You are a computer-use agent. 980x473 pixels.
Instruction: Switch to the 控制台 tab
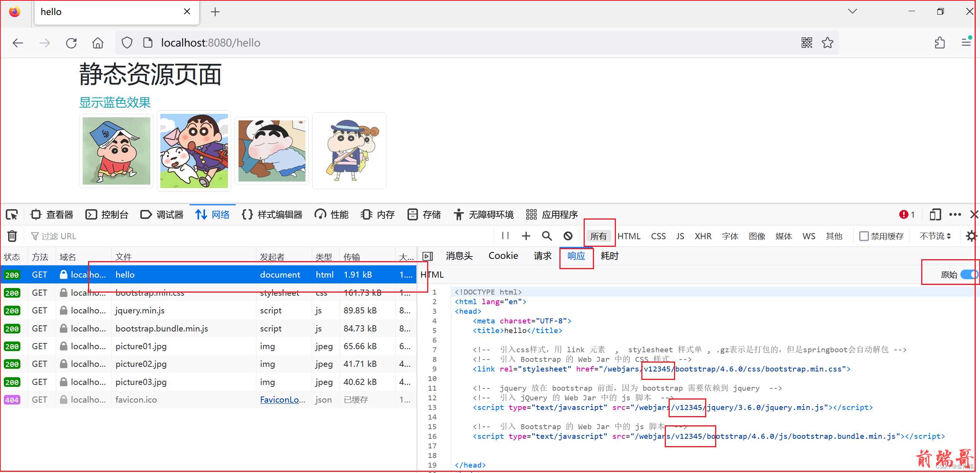click(x=107, y=215)
